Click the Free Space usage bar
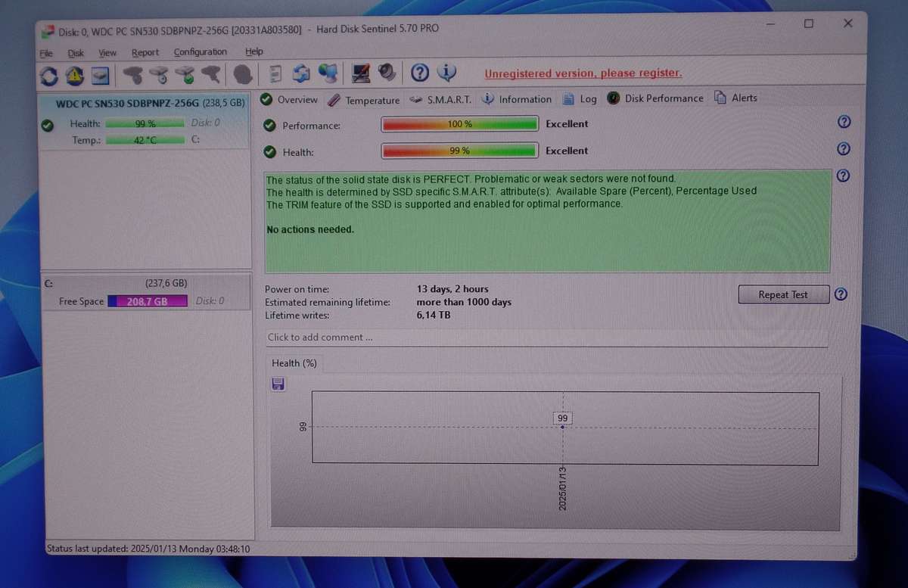 148,300
